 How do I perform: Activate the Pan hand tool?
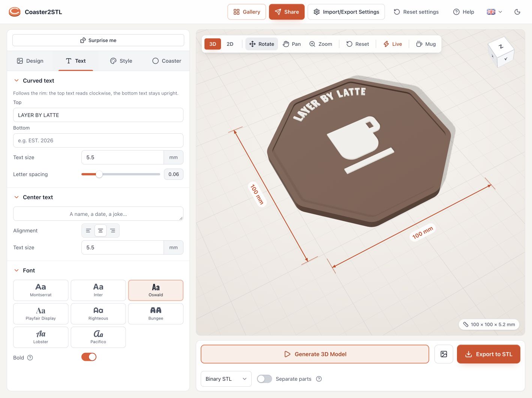(x=292, y=44)
